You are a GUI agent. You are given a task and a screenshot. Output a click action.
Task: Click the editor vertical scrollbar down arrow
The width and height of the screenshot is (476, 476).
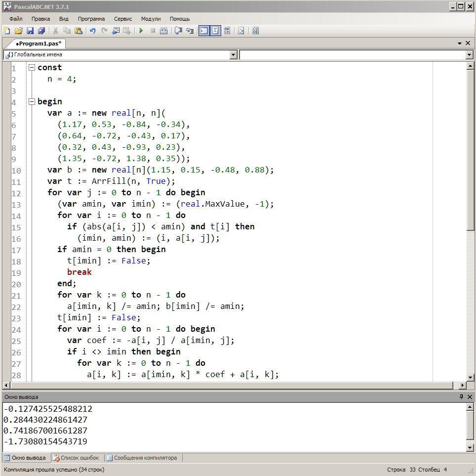click(x=470, y=377)
